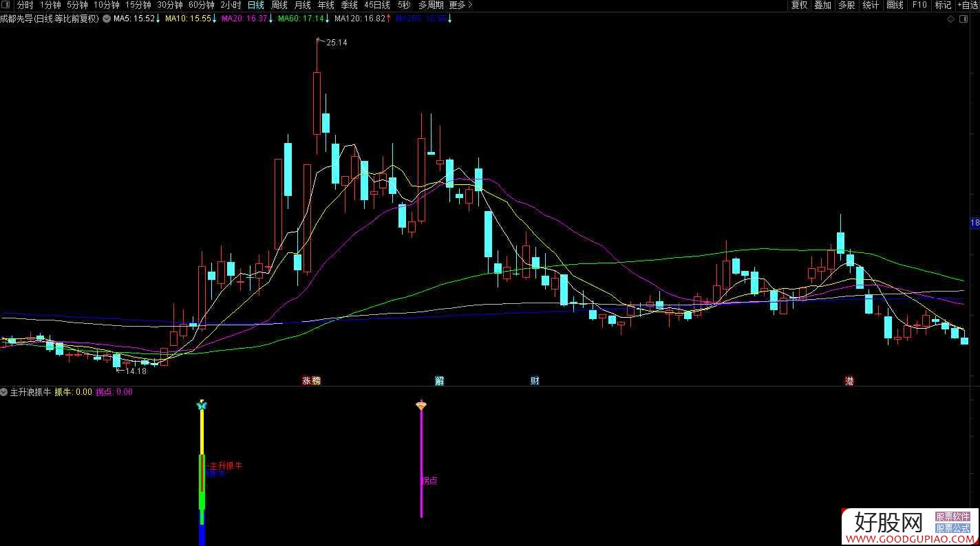Switch to 周线 weekly chart
Image resolution: width=980 pixels, height=546 pixels.
[x=279, y=5]
